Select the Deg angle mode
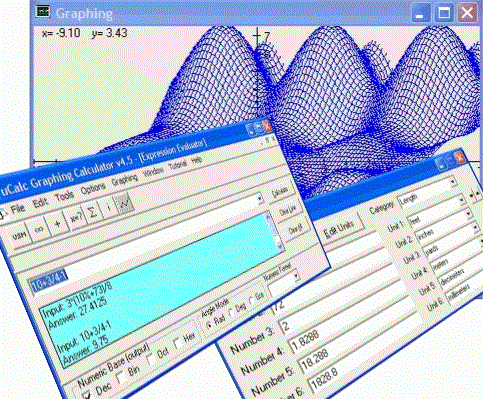This screenshot has width=483, height=399. pos(231,313)
